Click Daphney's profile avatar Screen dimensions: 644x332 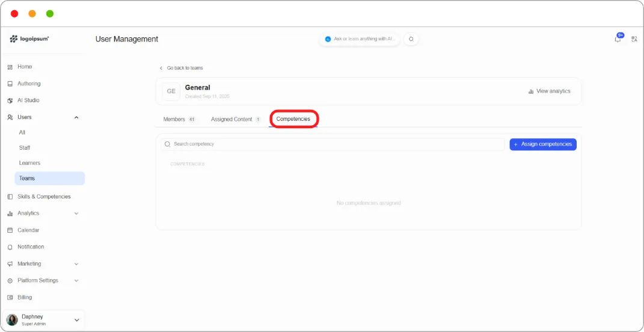click(x=12, y=320)
